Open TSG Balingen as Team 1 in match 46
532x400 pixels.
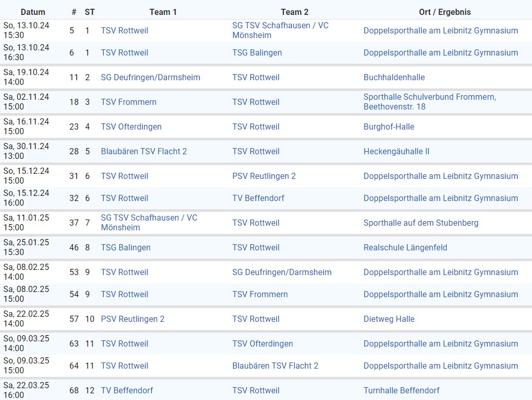(125, 248)
